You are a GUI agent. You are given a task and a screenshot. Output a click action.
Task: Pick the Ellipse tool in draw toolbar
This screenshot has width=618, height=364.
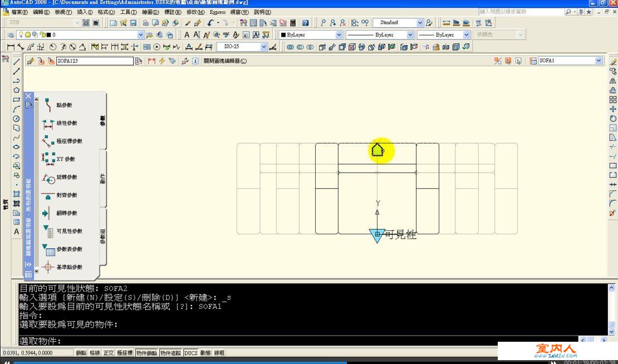(16, 147)
